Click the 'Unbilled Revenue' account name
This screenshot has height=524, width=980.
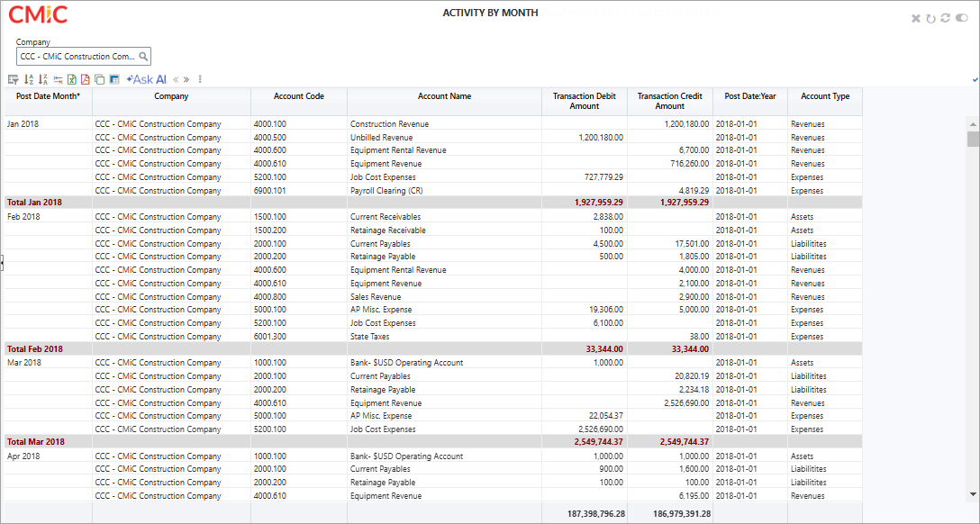(x=381, y=138)
